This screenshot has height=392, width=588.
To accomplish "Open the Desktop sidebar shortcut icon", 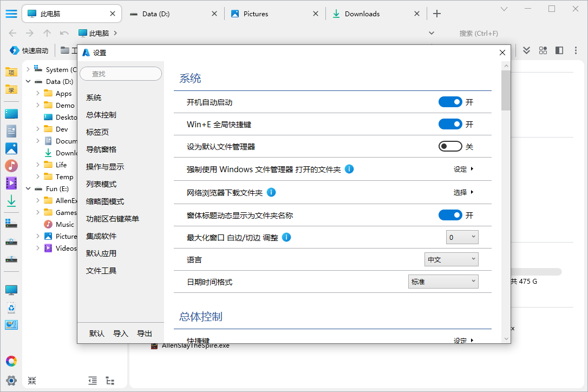I will tap(11, 114).
